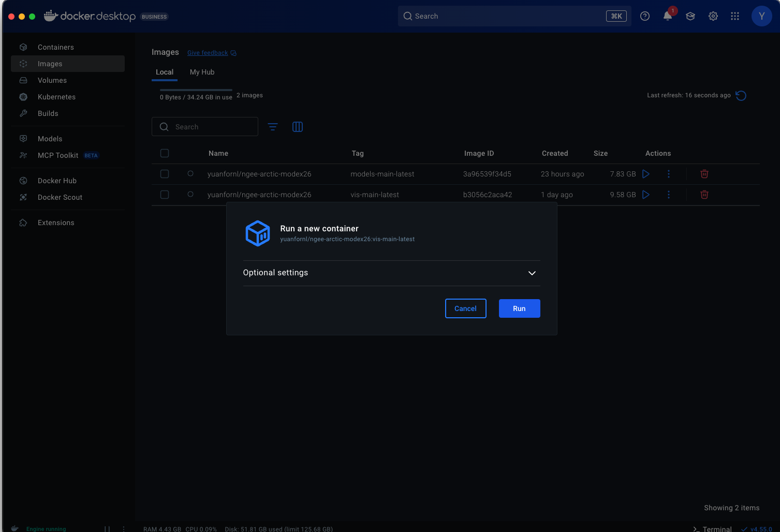
Task: Select the Kubernetes sidebar icon
Action: pos(23,97)
